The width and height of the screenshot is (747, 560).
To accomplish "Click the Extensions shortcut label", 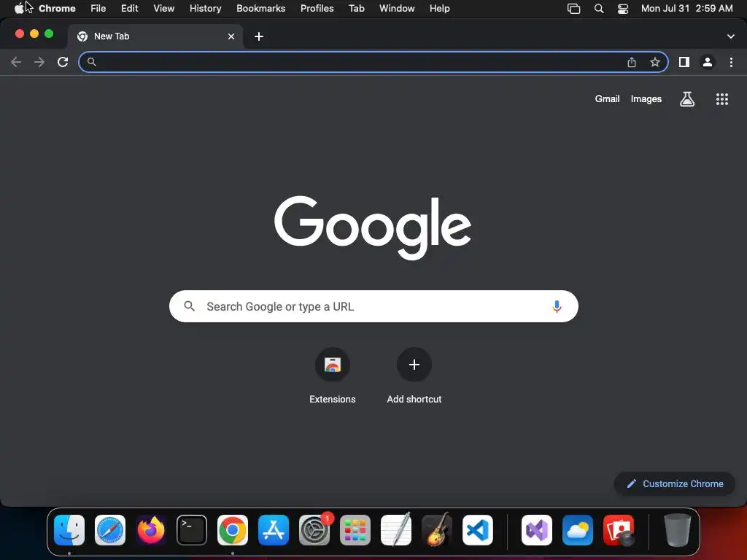I will (x=333, y=399).
